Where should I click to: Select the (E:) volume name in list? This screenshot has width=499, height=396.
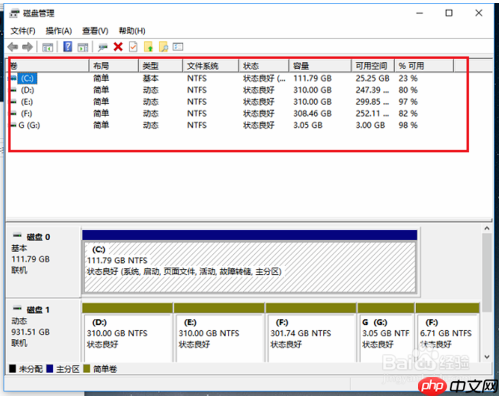pyautogui.click(x=27, y=102)
